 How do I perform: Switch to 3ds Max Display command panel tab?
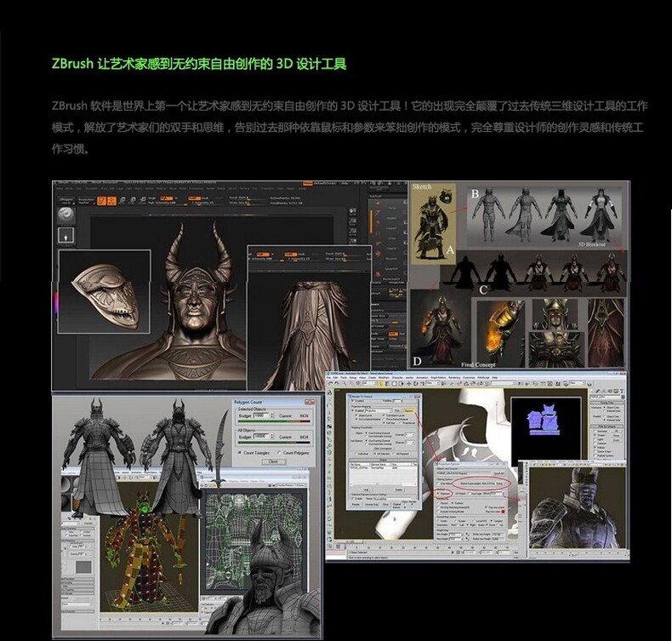click(x=617, y=392)
